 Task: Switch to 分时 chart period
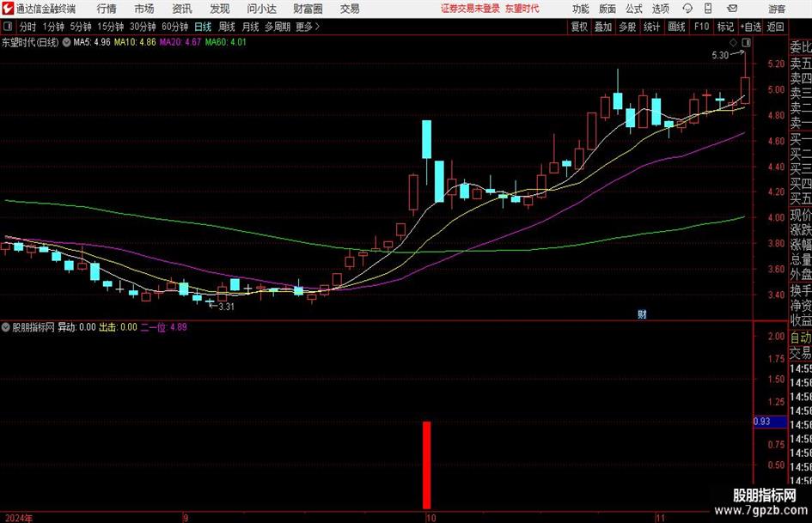(x=28, y=27)
